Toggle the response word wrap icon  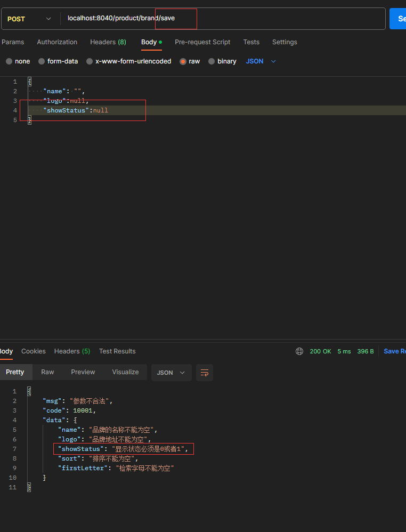point(205,373)
